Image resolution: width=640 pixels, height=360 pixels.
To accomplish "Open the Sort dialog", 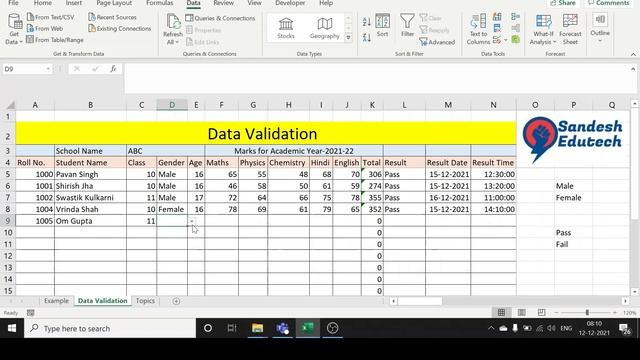I will [x=382, y=25].
